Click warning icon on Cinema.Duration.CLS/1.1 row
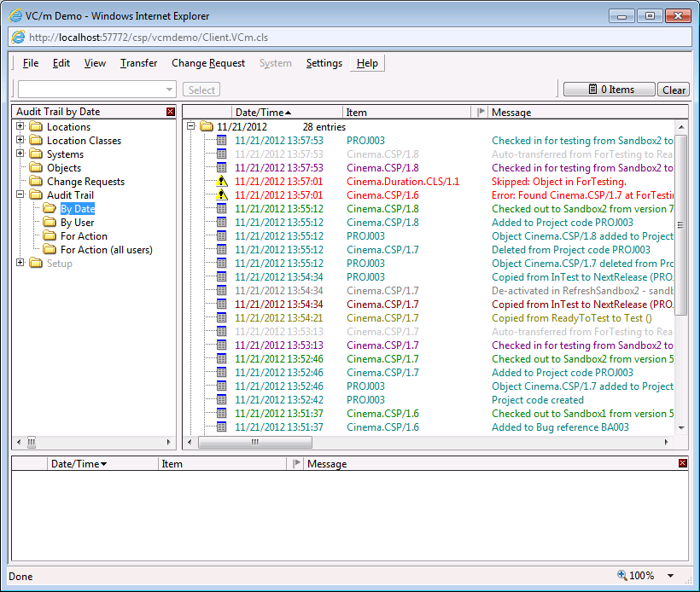Viewport: 700px width, 592px height. coord(221,182)
